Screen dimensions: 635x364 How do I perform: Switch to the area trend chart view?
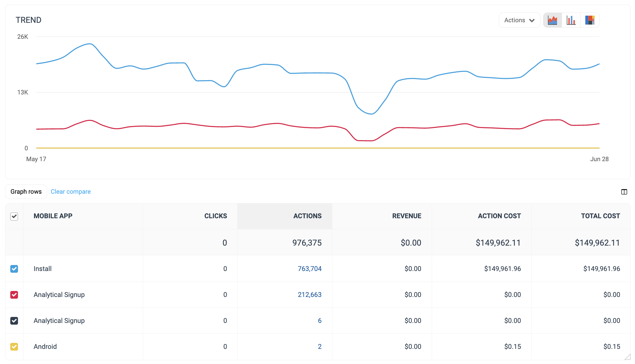[x=552, y=20]
